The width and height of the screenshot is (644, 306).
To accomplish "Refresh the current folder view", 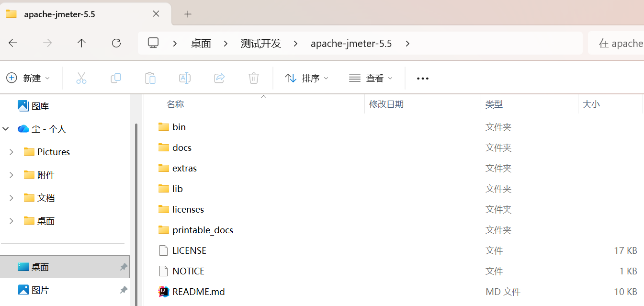I will (116, 43).
